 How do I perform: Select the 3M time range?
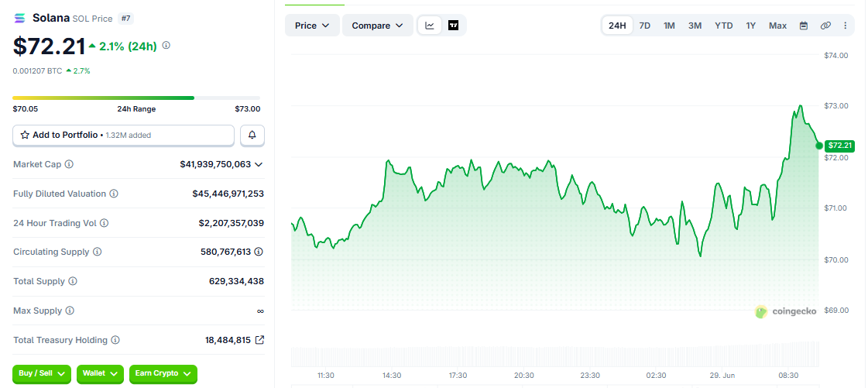pyautogui.click(x=695, y=26)
